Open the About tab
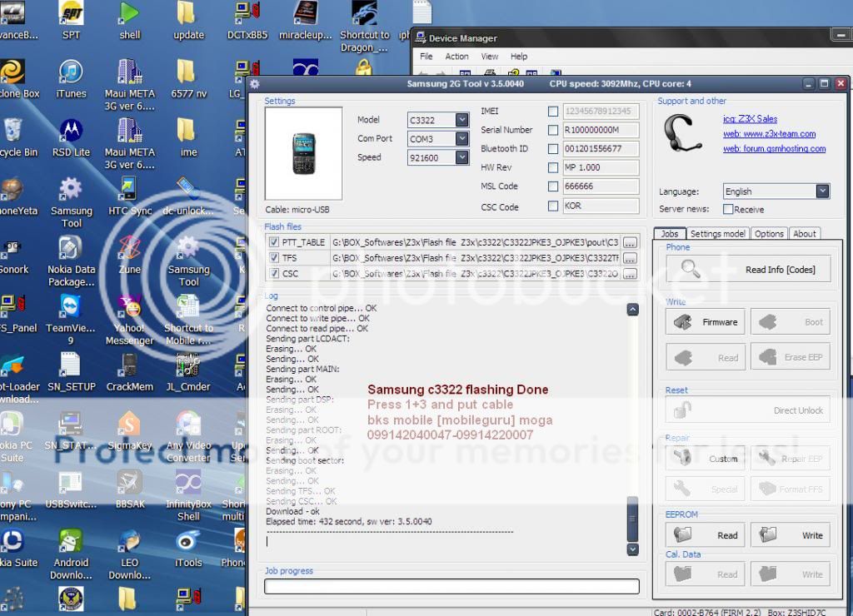Viewport: 853px width, 616px height. click(x=804, y=234)
